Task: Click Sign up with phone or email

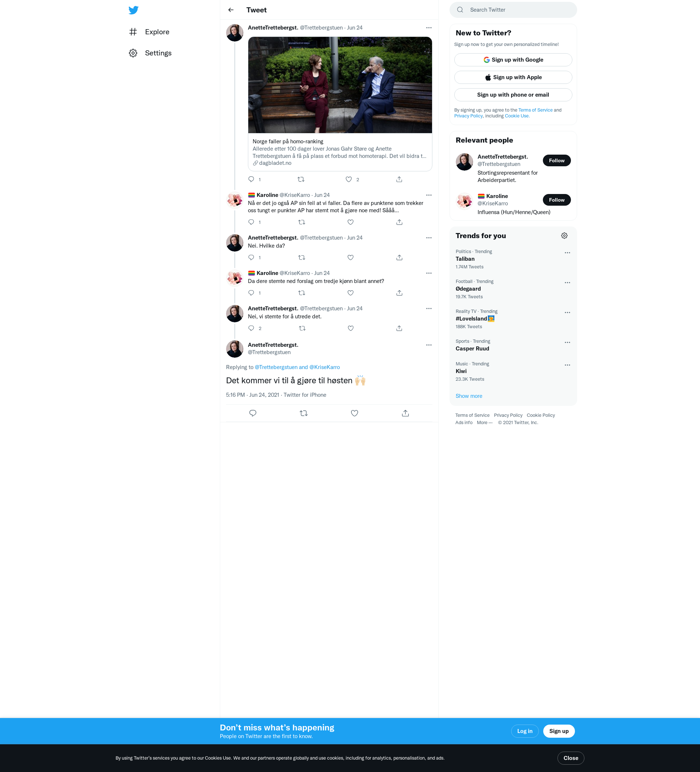Action: pos(513,95)
